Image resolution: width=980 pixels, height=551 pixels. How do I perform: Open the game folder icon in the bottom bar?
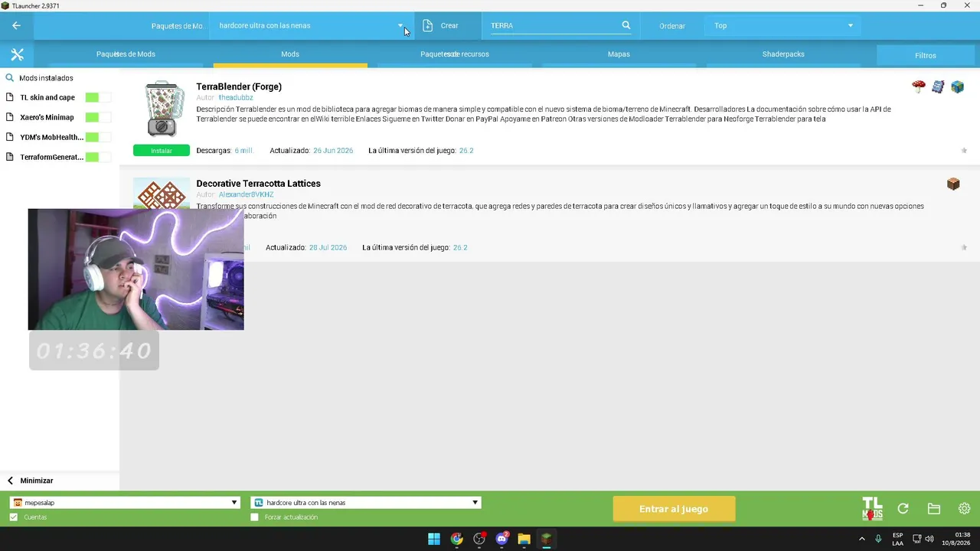(x=934, y=509)
